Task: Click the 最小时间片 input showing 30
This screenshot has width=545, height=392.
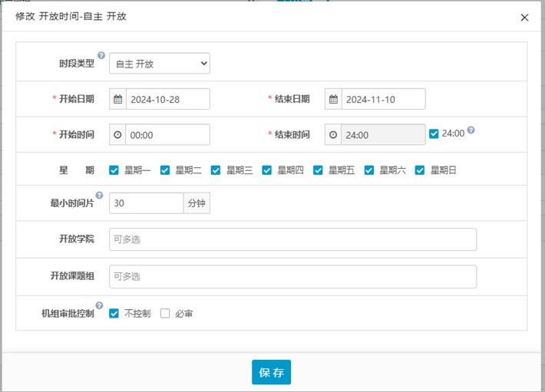Action: click(x=146, y=203)
